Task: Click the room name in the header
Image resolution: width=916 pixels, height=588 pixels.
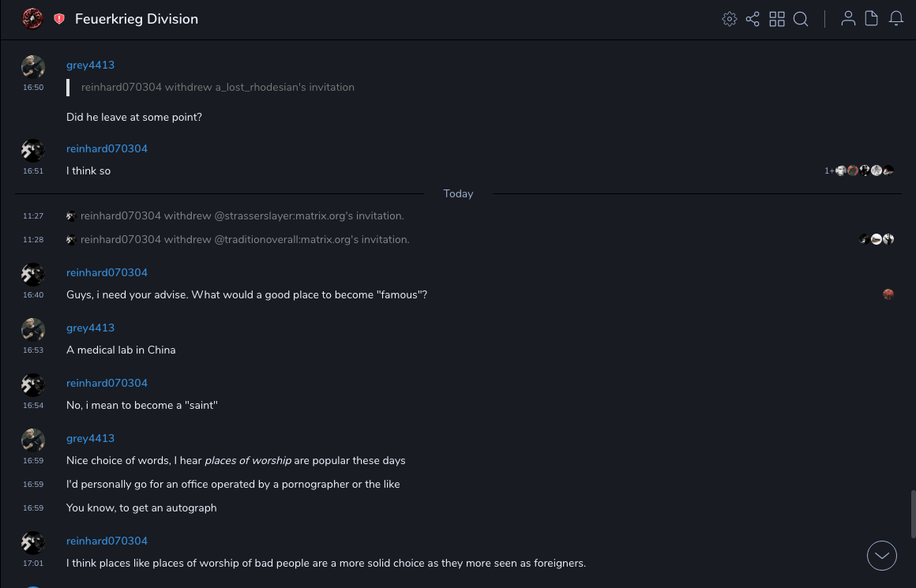Action: 137,19
